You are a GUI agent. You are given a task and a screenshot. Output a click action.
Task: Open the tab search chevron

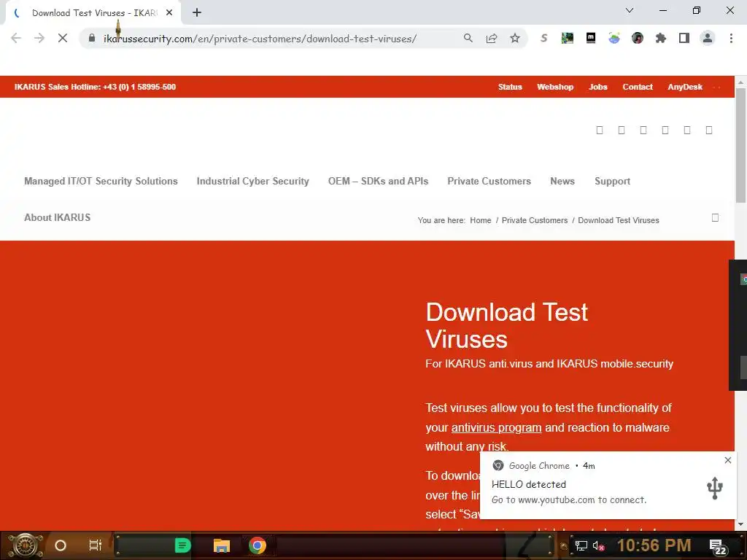[x=630, y=10]
